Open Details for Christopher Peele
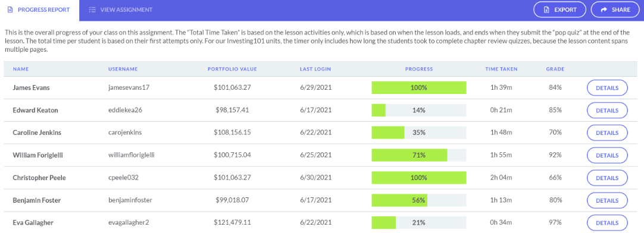 pyautogui.click(x=607, y=178)
